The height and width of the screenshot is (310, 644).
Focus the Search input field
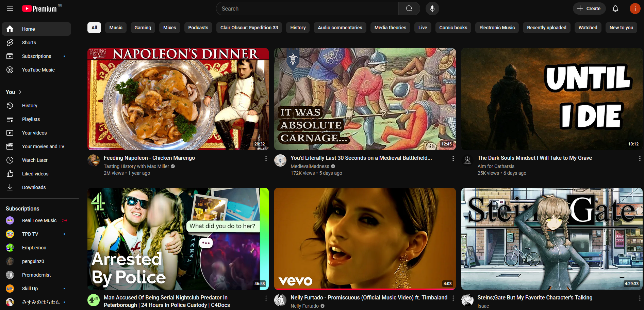pos(308,9)
